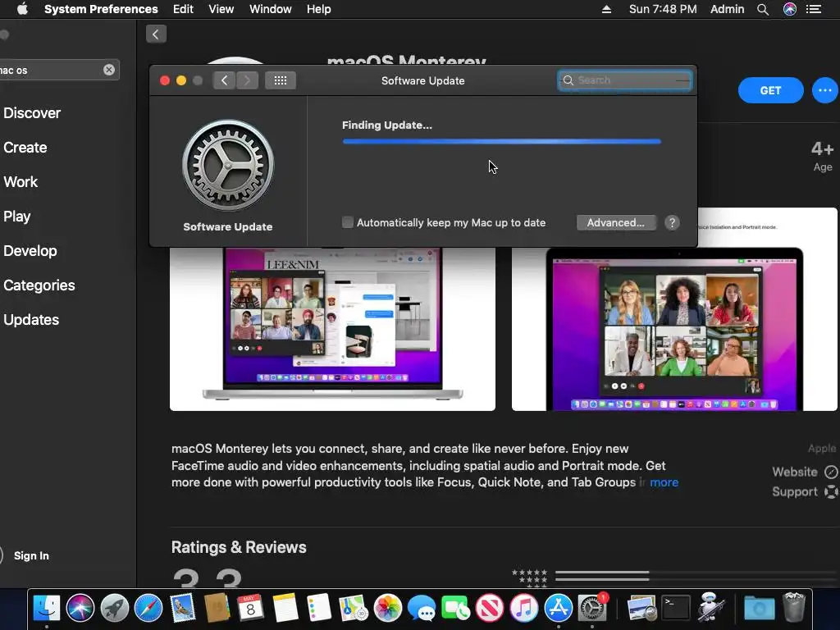
Task: Click the Ratings & Reviews heading
Action: point(239,547)
